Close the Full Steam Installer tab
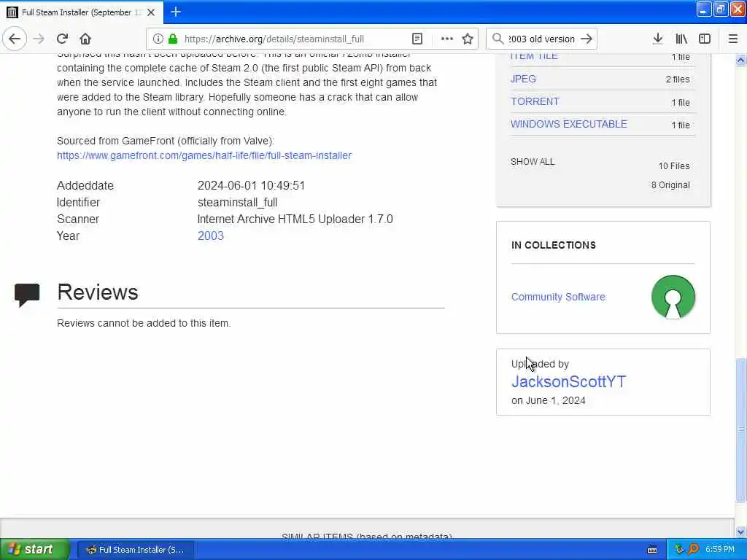 click(151, 12)
